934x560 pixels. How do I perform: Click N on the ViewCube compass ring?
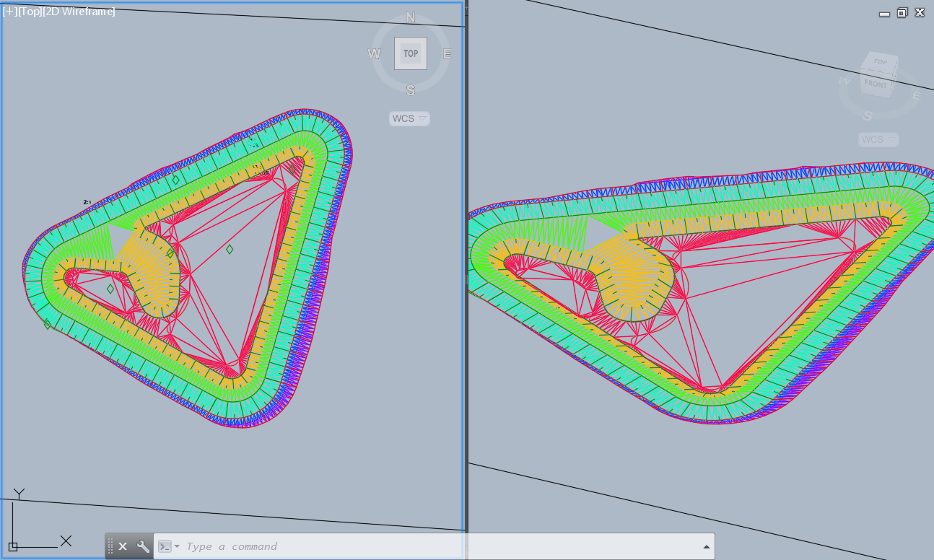pos(411,16)
